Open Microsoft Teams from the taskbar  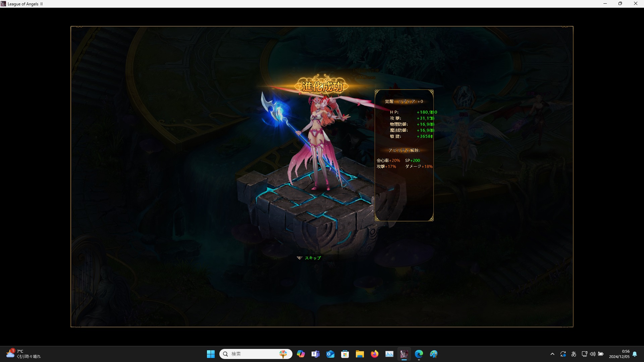click(316, 354)
